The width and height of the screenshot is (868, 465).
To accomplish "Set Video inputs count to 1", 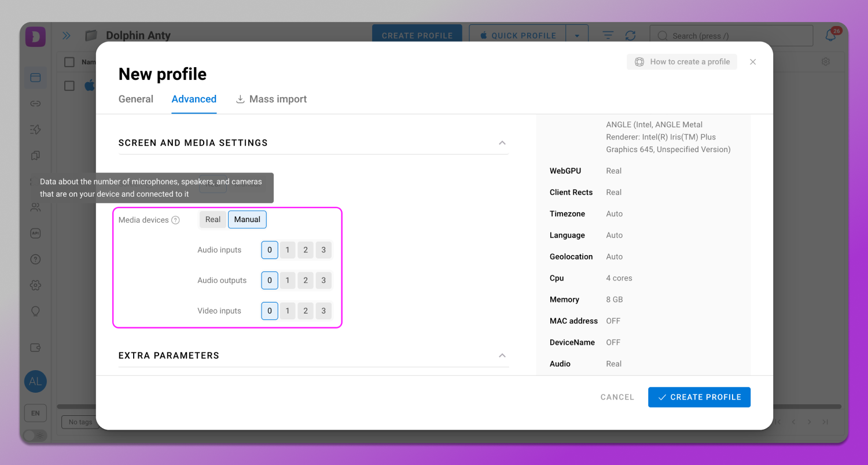I will [288, 311].
